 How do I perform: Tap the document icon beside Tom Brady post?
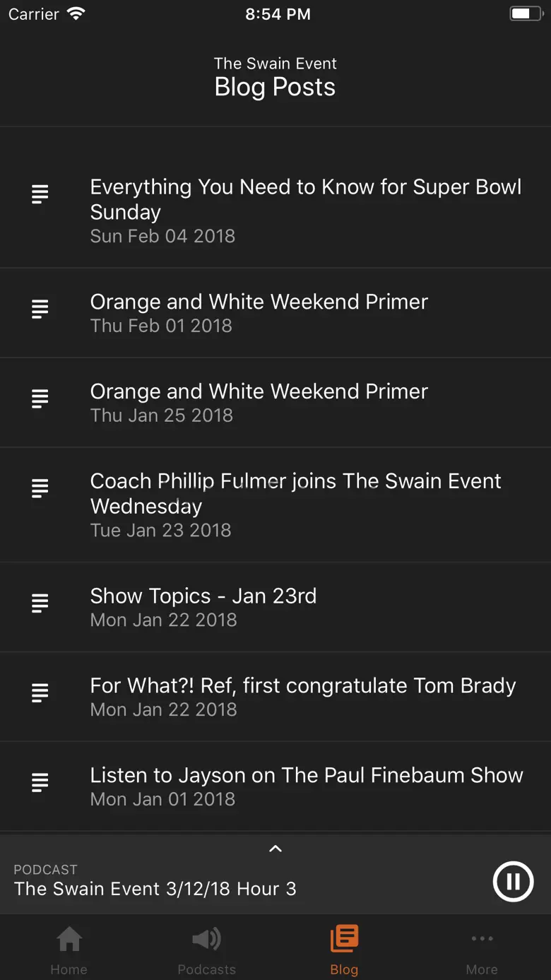(40, 692)
